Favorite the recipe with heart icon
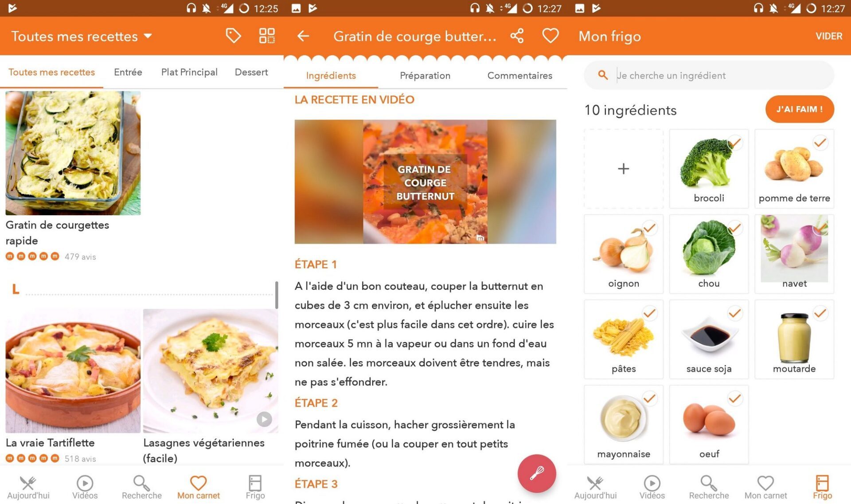 pos(550,36)
